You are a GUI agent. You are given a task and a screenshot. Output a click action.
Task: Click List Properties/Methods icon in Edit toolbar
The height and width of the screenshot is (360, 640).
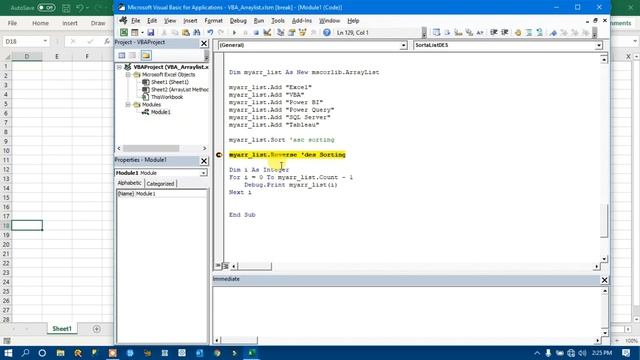click(436, 32)
